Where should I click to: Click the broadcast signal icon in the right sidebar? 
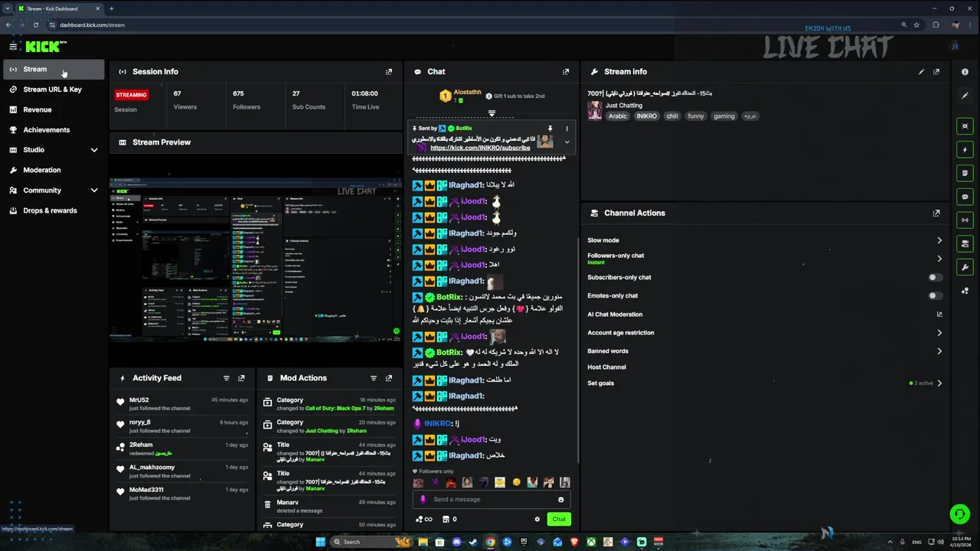point(965,220)
